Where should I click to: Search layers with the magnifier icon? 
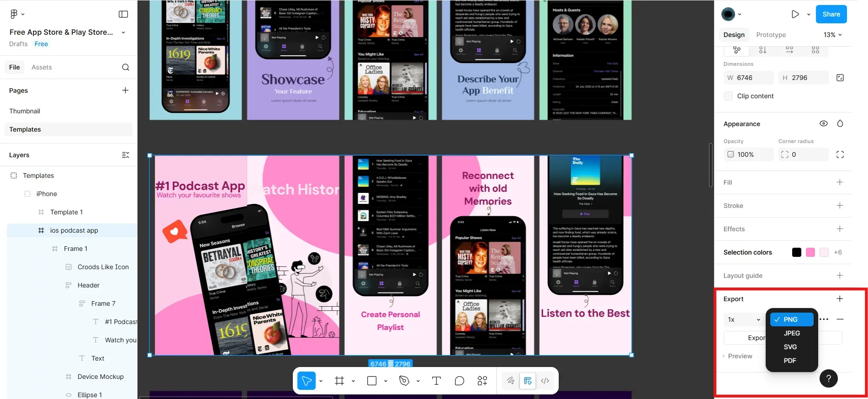pos(126,67)
